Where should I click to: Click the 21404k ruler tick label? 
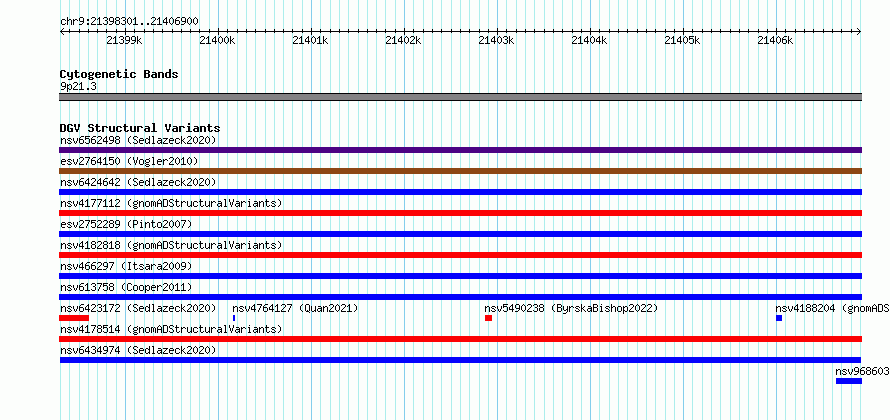pos(589,40)
